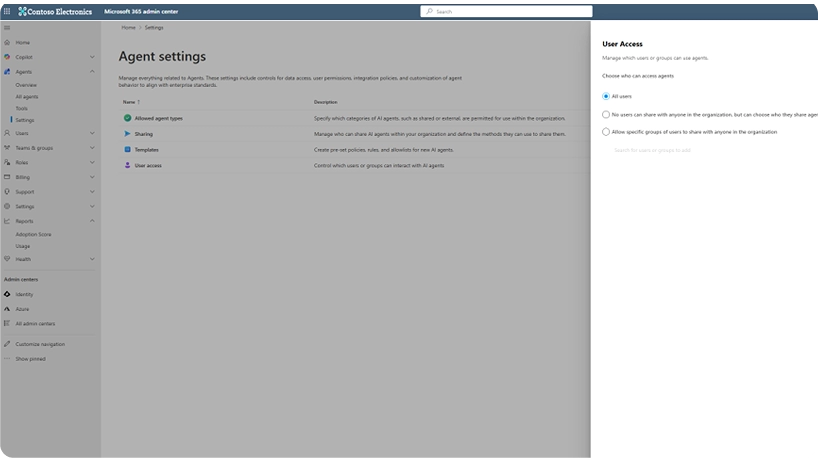The width and height of the screenshot is (818, 458).
Task: Click the Identity admin center icon
Action: (7, 294)
